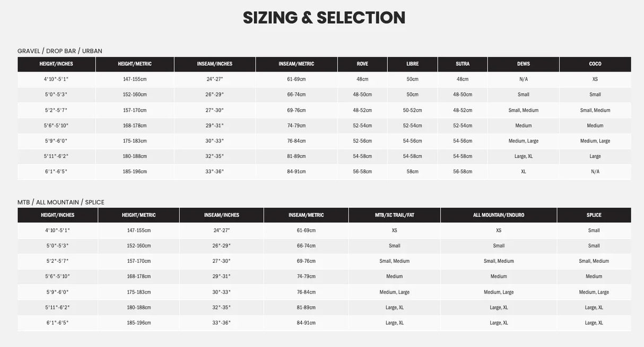Image resolution: width=644 pixels, height=347 pixels.
Task: Click the XL cell in the DEWS column
Action: 524,172
